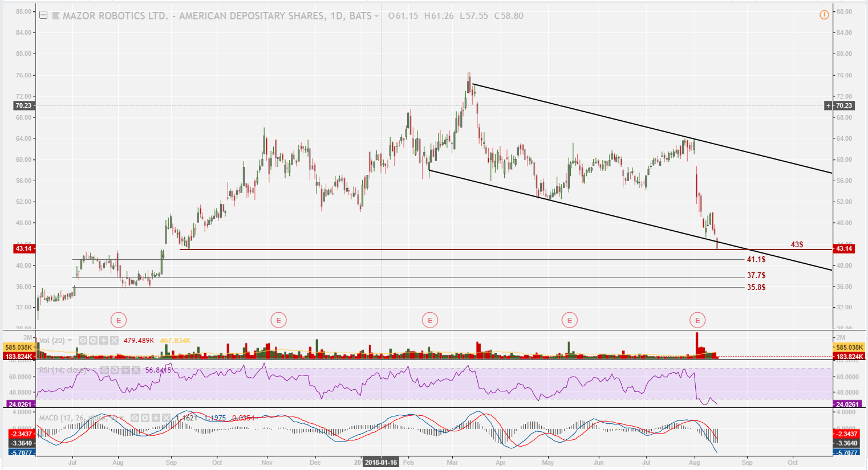Click the 2018-01-16 date label on time axis
868x470 pixels.
click(381, 463)
